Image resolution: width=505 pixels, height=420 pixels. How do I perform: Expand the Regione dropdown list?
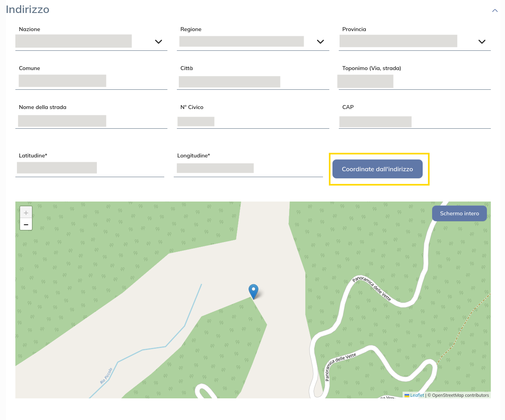[x=320, y=42]
